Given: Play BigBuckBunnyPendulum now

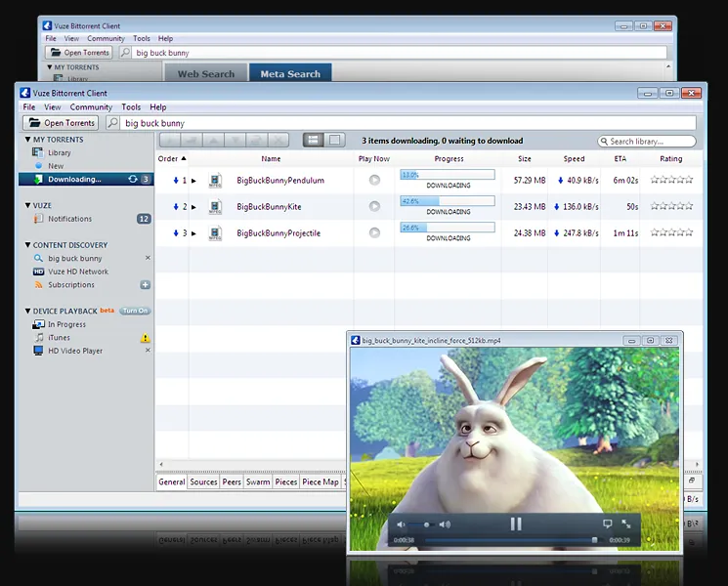Looking at the screenshot, I should pos(374,180).
